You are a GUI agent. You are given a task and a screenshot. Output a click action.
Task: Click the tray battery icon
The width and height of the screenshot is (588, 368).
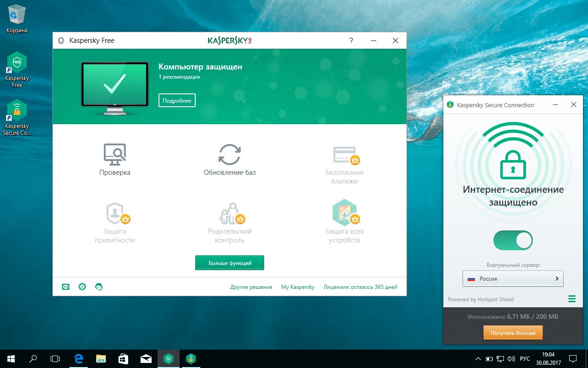[x=489, y=358]
